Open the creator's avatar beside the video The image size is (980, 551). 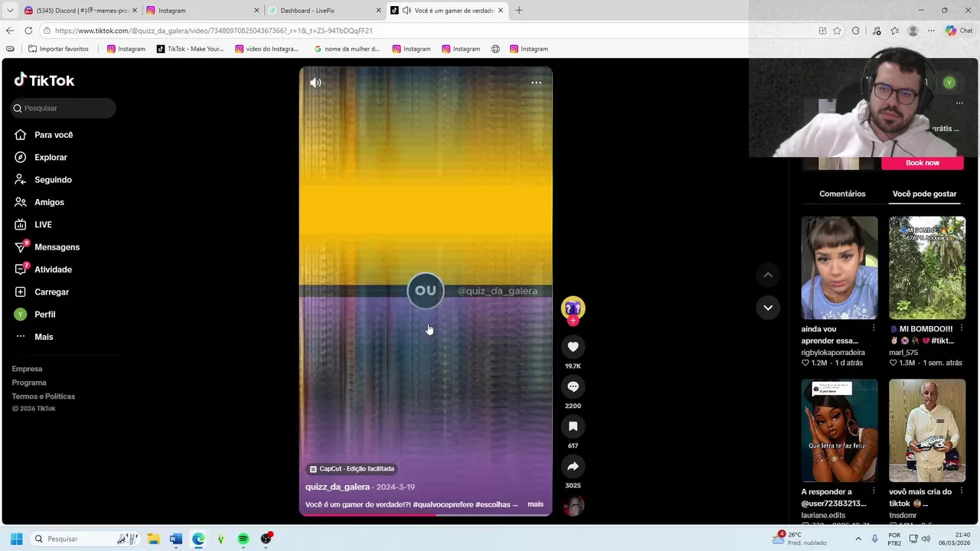(573, 308)
